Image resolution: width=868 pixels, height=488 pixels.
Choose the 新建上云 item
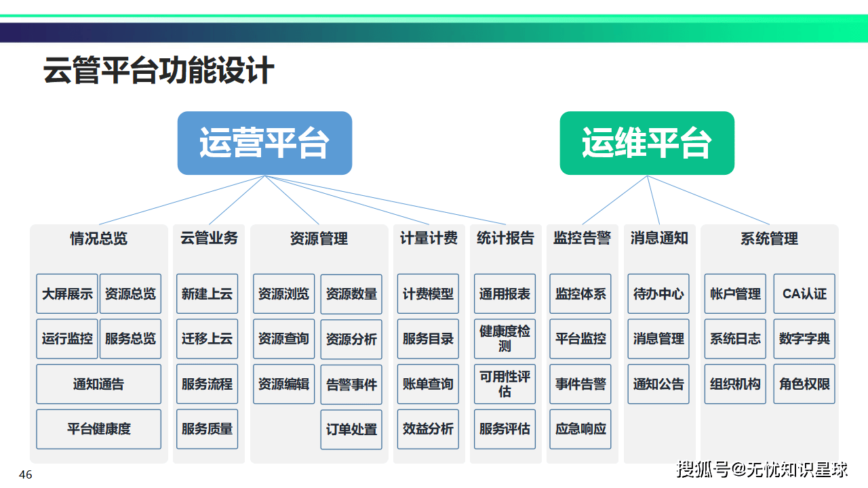[x=207, y=293]
